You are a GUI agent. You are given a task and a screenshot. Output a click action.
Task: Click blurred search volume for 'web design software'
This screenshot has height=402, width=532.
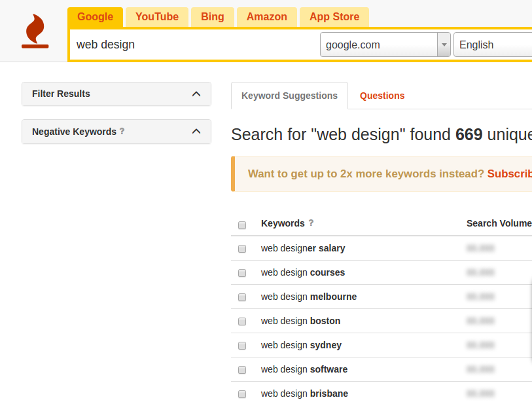(x=480, y=369)
